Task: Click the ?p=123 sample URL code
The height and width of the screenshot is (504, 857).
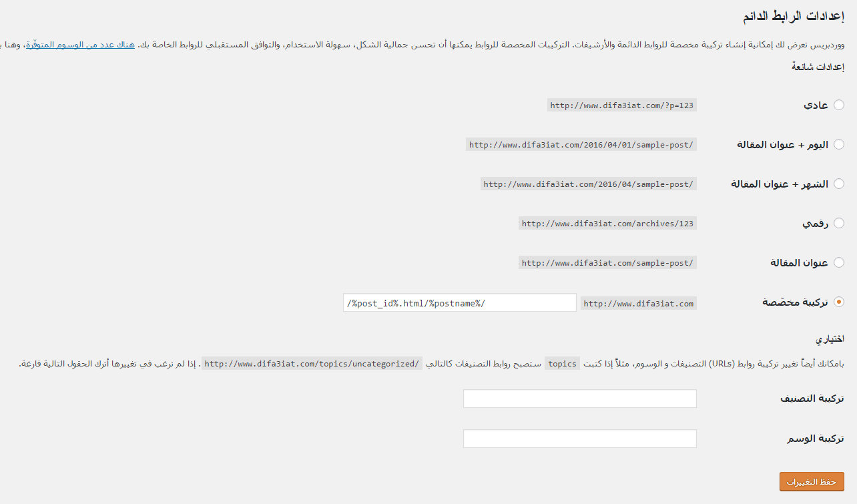Action: tap(622, 105)
